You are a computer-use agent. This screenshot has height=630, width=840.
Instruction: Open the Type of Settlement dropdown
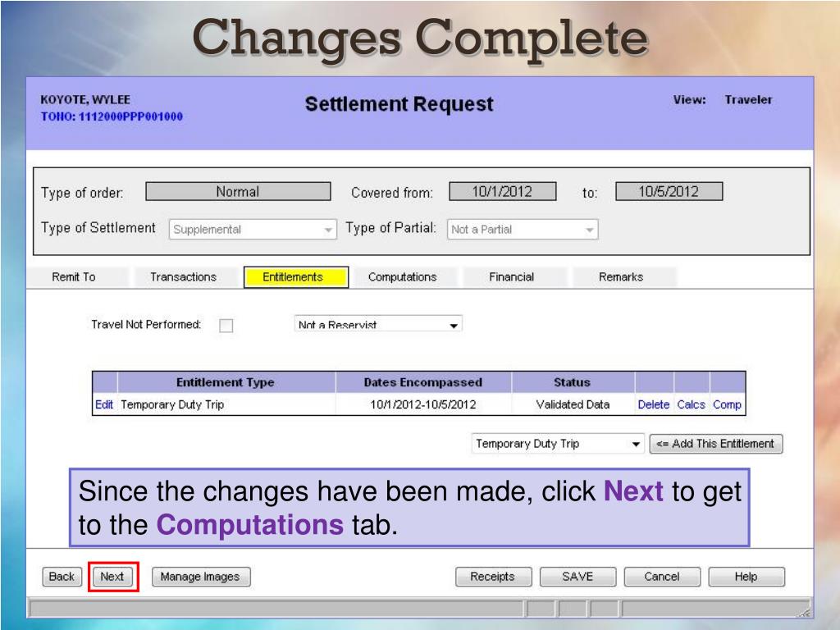coord(253,230)
